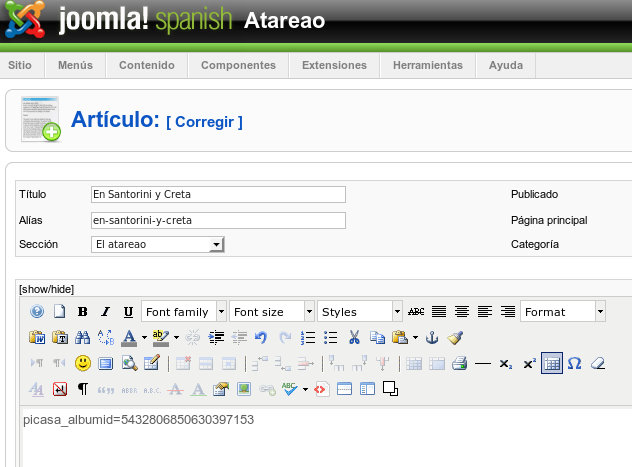Insert non-breaking space icon
632x467 pixels.
coord(60,389)
